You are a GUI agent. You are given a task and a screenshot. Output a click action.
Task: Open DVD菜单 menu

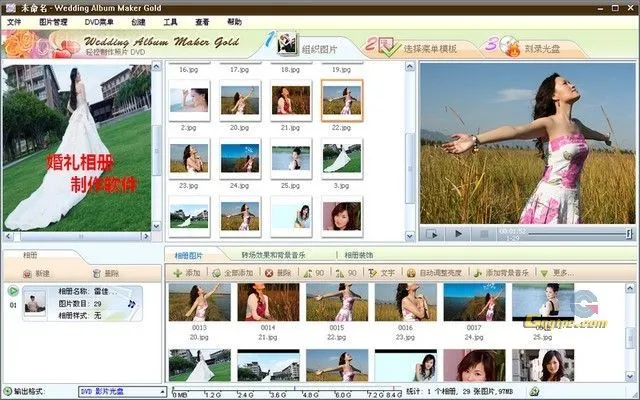tap(99, 22)
